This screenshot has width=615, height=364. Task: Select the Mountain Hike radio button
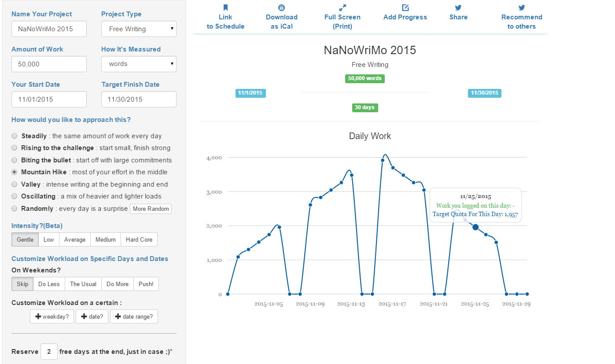15,172
